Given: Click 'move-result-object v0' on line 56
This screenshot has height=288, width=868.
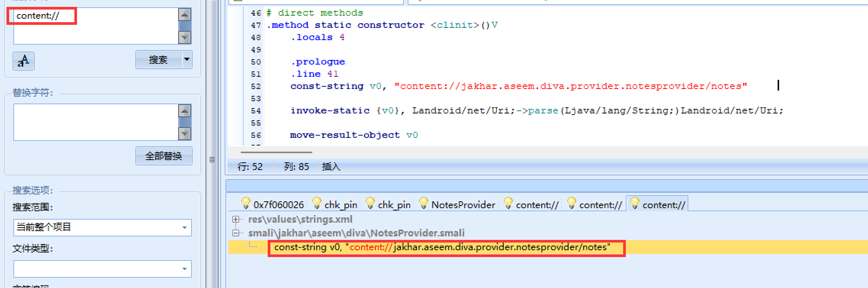Looking at the screenshot, I should (x=354, y=135).
